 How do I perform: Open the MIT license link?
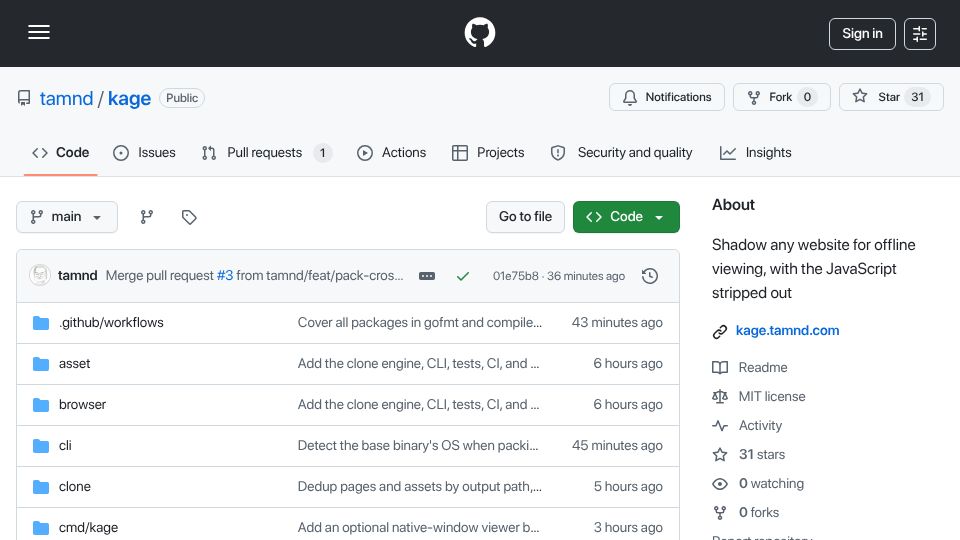tap(772, 397)
